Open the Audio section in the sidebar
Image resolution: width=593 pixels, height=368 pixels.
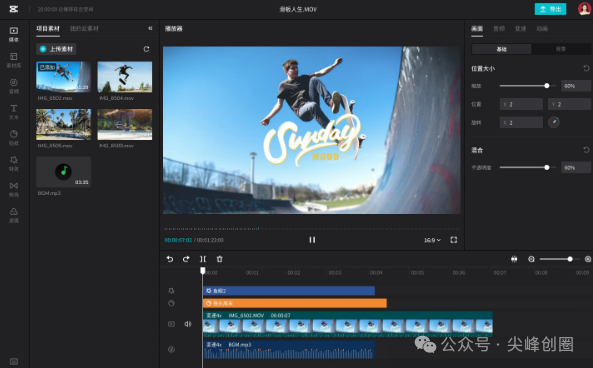coord(14,85)
